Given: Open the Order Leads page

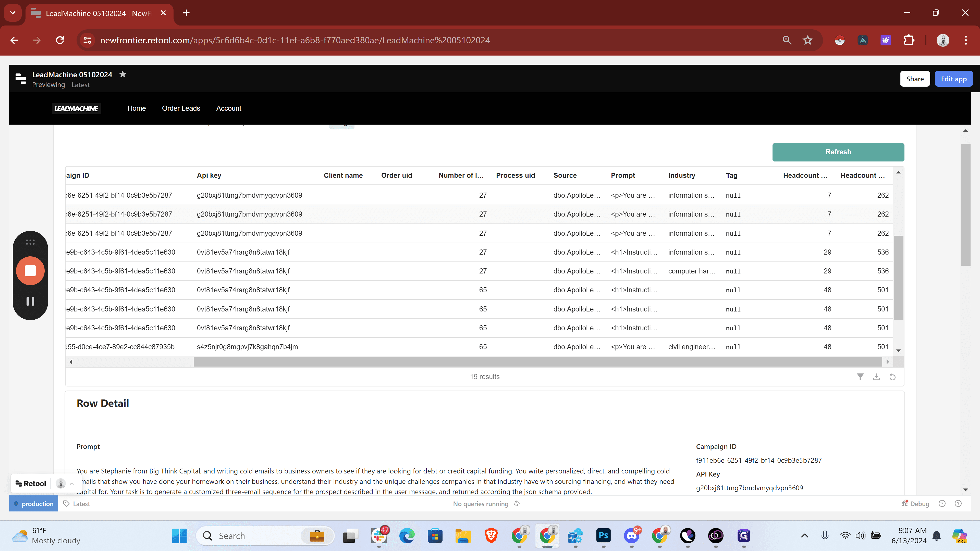Looking at the screenshot, I should (181, 108).
